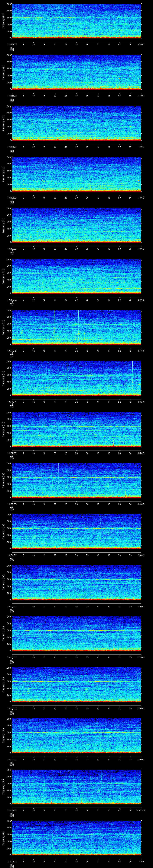Click the spectrogram panel starting at 14:56:00
Screen dimensions: 153x868
point(76,634)
